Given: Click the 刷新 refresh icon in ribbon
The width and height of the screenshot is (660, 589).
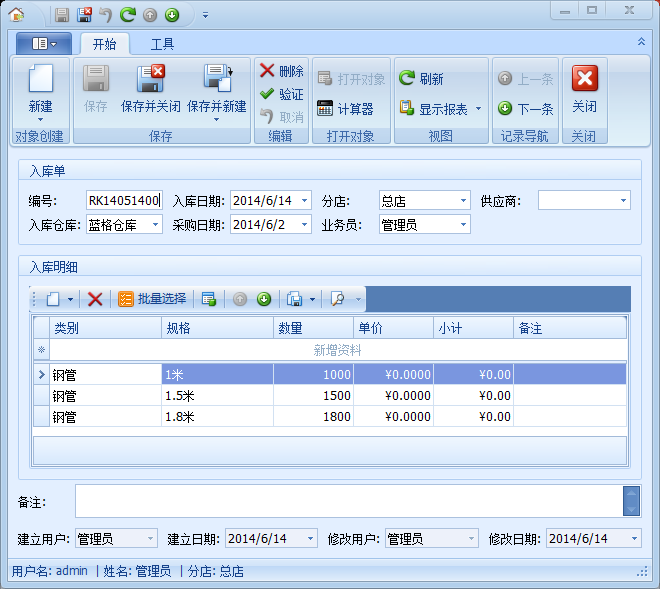Looking at the screenshot, I should click(x=407, y=79).
